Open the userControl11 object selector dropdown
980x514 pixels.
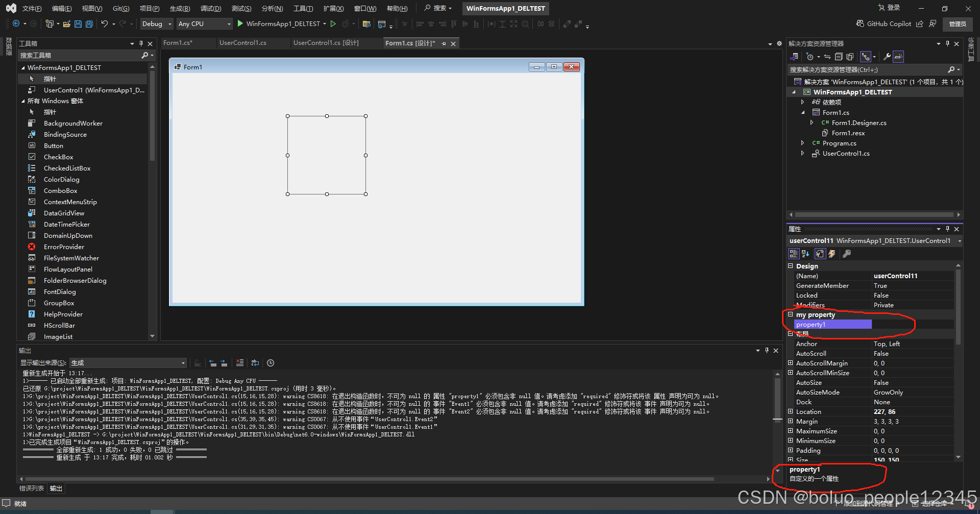[960, 241]
